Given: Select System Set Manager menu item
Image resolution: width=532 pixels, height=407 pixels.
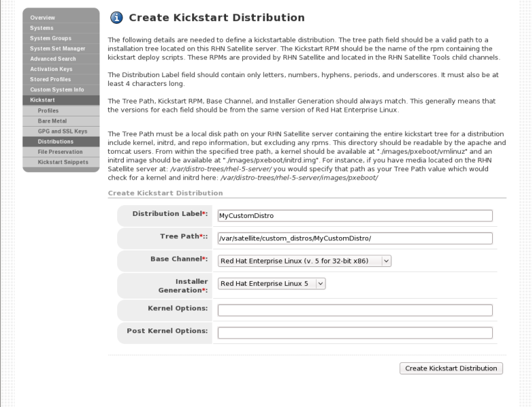Looking at the screenshot, I should tap(57, 48).
